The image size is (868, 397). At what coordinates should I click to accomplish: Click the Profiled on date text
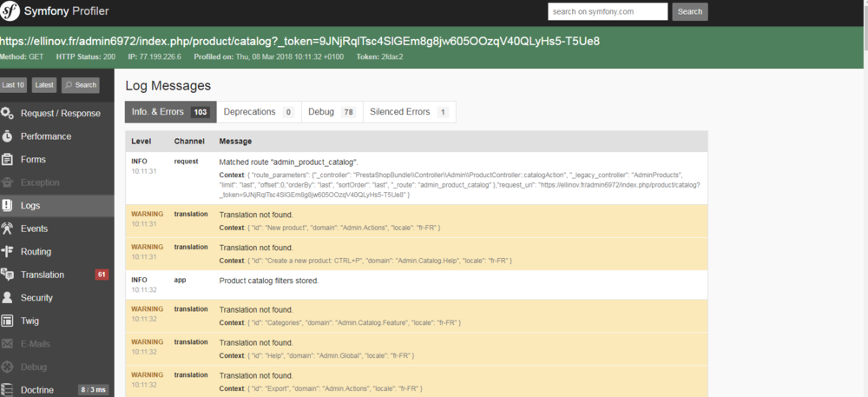[x=268, y=57]
